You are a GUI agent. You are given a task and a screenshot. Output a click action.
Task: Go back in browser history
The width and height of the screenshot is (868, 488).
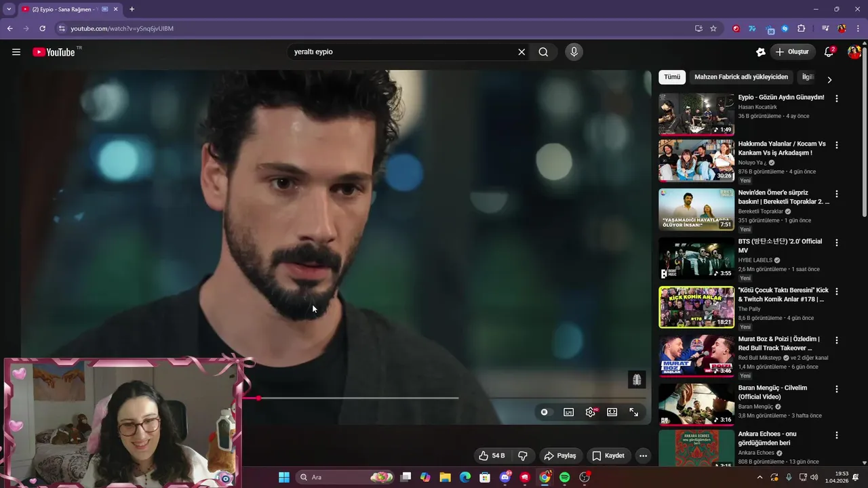[10, 28]
